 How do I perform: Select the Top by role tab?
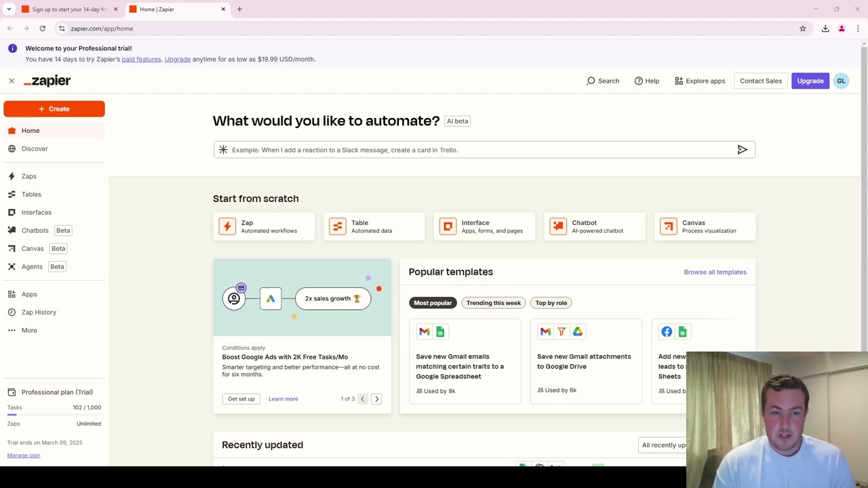551,303
